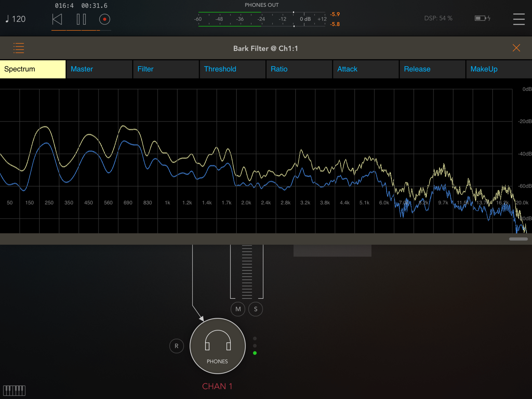Image resolution: width=532 pixels, height=399 pixels.
Task: Click the battery status icon
Action: click(482, 18)
